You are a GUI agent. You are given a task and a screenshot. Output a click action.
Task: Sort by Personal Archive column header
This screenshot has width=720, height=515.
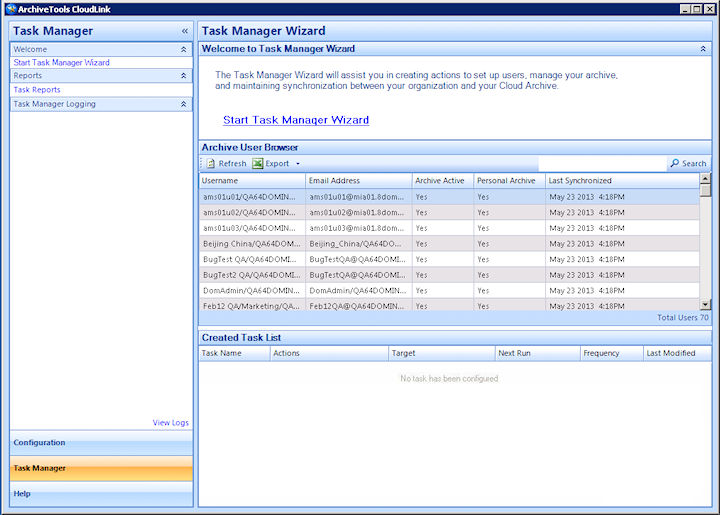coord(509,181)
